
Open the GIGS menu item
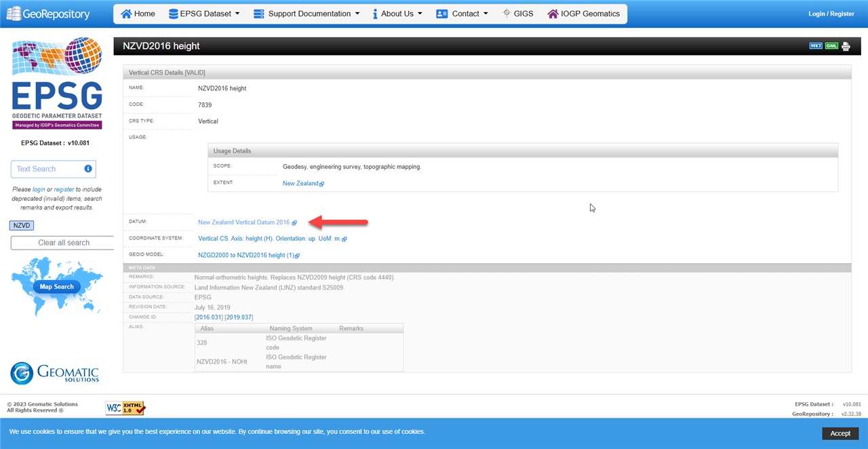point(517,14)
